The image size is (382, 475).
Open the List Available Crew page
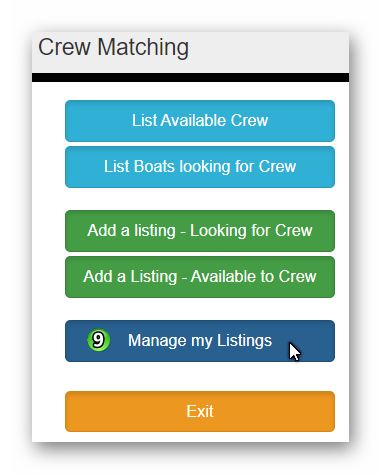(200, 121)
